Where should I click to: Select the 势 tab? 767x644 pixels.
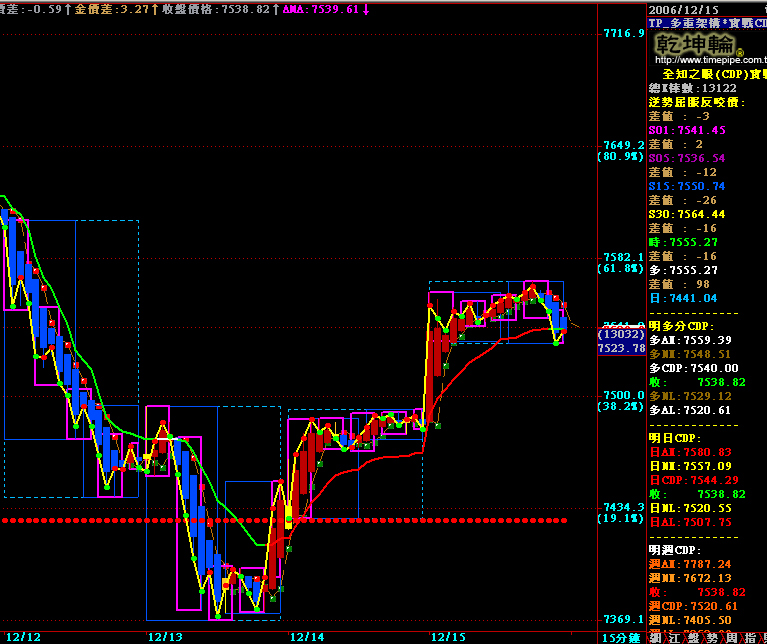click(x=714, y=637)
